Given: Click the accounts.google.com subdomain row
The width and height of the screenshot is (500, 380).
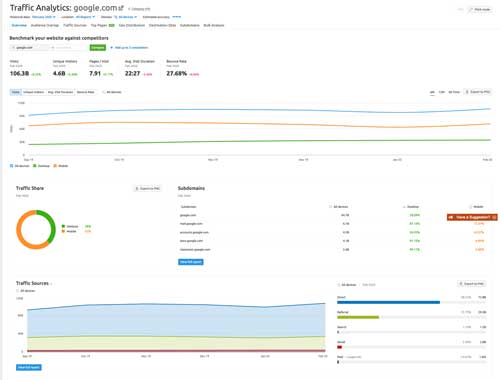Looking at the screenshot, I should point(332,232).
